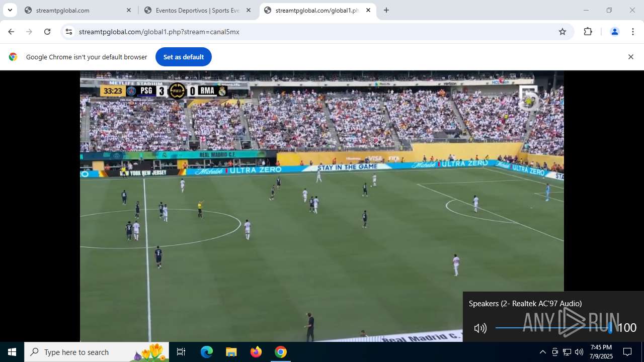This screenshot has width=644, height=362.
Task: Set Chrome as default browser
Action: [184, 57]
